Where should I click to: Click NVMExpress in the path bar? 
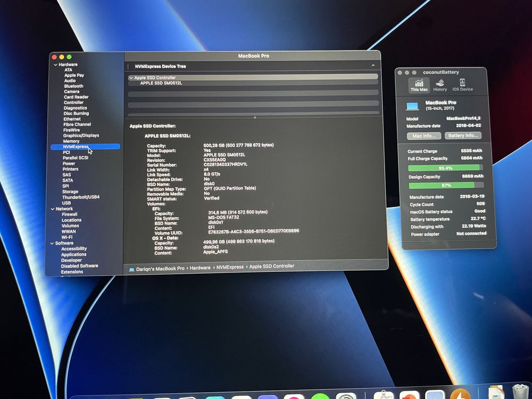pyautogui.click(x=230, y=267)
